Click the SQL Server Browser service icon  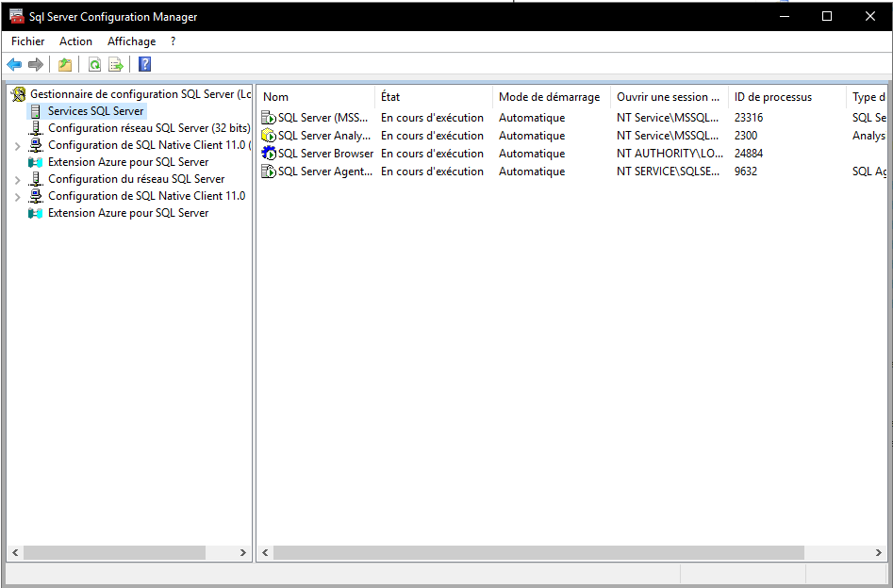coord(269,153)
